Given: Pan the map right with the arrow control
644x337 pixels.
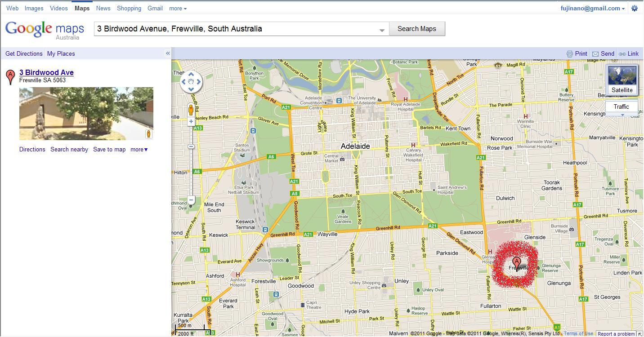Looking at the screenshot, I should click(x=199, y=82).
